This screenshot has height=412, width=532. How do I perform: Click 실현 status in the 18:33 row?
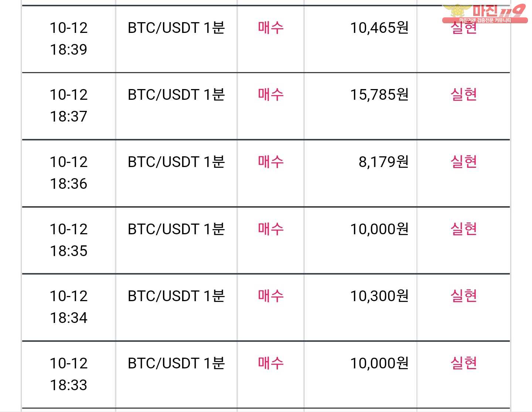pos(464,363)
